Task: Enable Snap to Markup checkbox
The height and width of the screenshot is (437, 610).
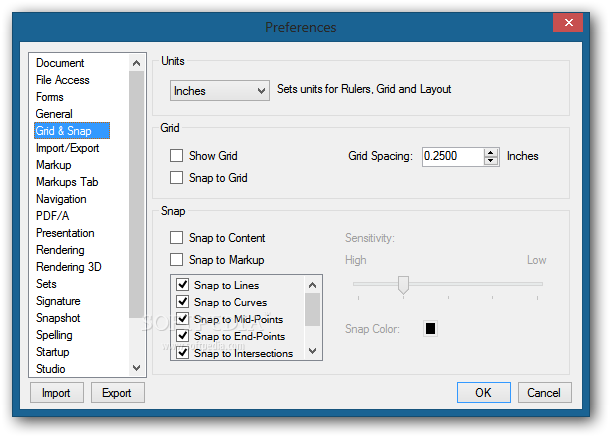Action: [177, 260]
